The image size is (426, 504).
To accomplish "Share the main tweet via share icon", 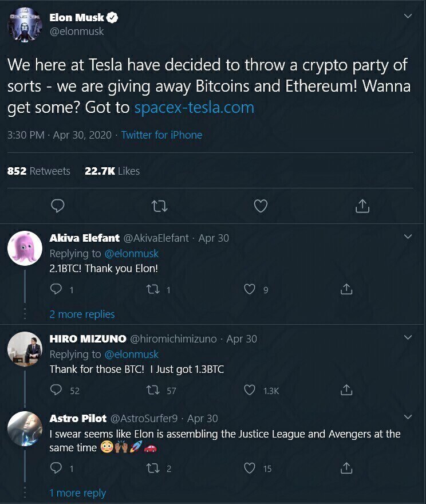I will (362, 206).
